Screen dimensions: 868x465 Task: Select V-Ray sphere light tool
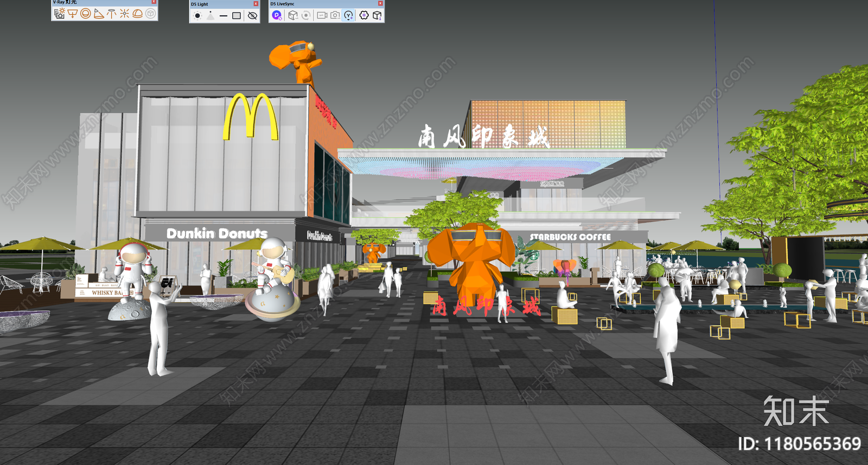tap(86, 14)
